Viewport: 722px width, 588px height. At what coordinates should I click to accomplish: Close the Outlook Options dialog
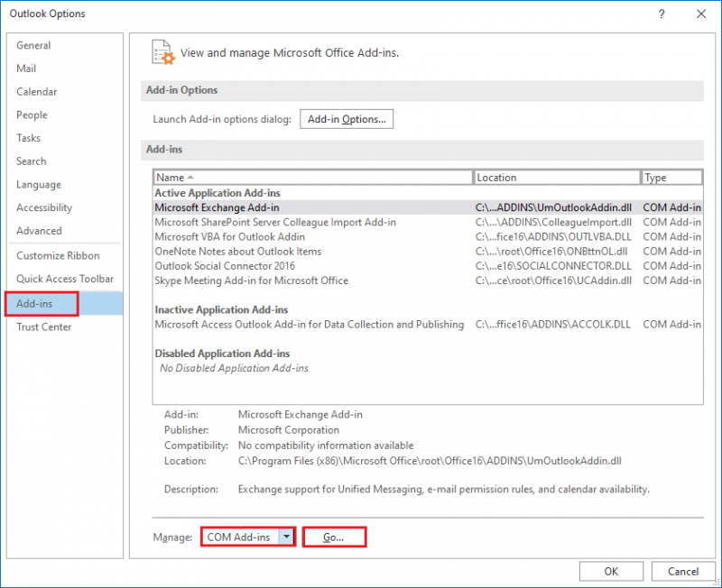point(701,14)
